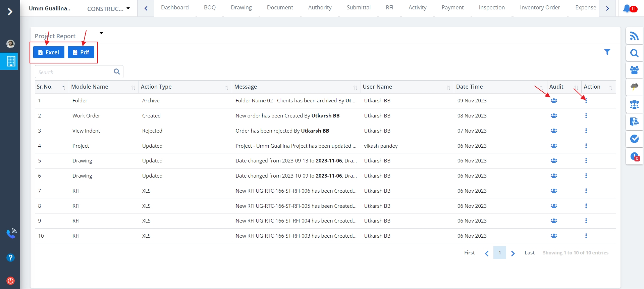Screen dimensions: 644x289
Task: Open the CONSTRUC... dropdown
Action: (x=109, y=9)
